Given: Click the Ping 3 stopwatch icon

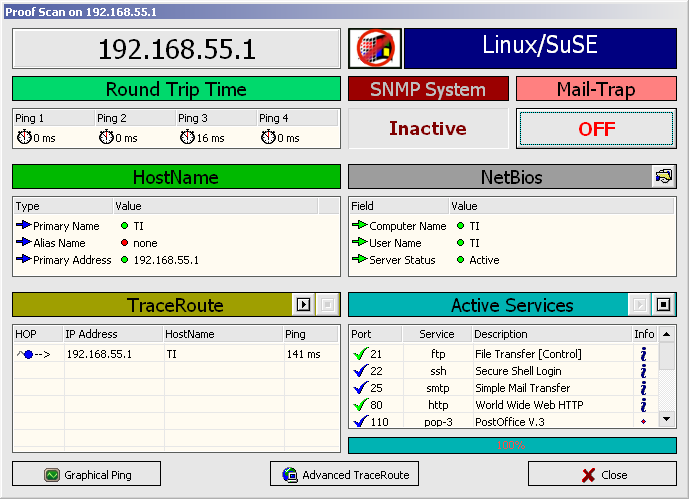Looking at the screenshot, I should (x=187, y=137).
